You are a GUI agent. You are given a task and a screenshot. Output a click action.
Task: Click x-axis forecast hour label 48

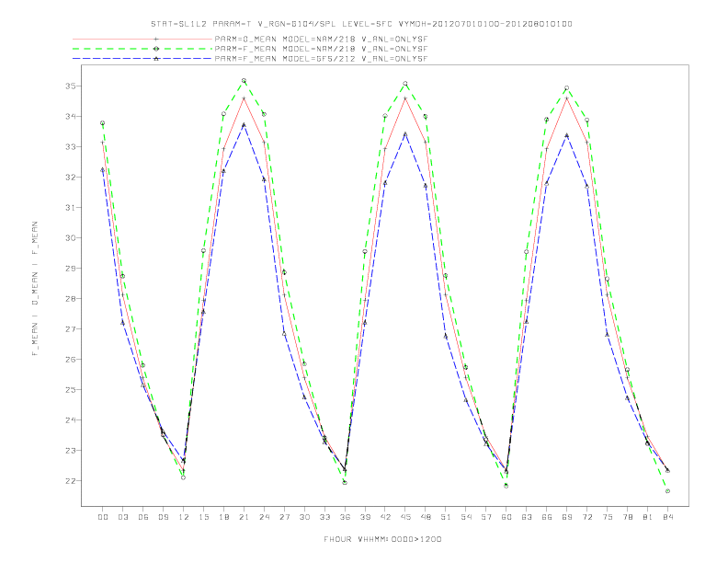click(426, 517)
